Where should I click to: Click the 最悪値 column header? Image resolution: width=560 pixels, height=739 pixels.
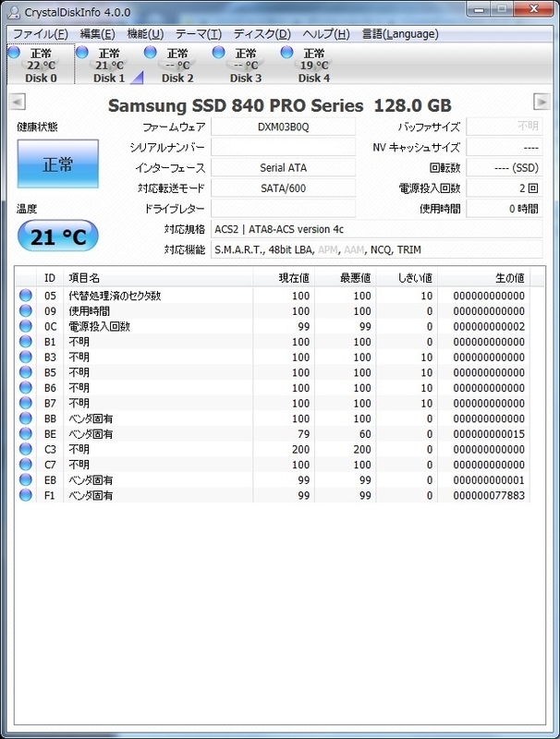point(346,278)
